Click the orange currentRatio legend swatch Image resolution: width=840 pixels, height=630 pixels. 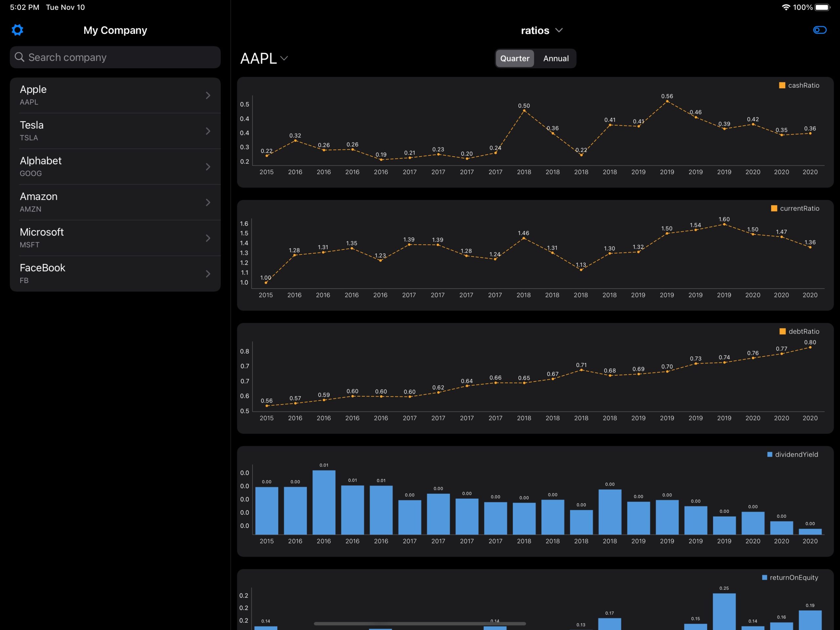(774, 208)
